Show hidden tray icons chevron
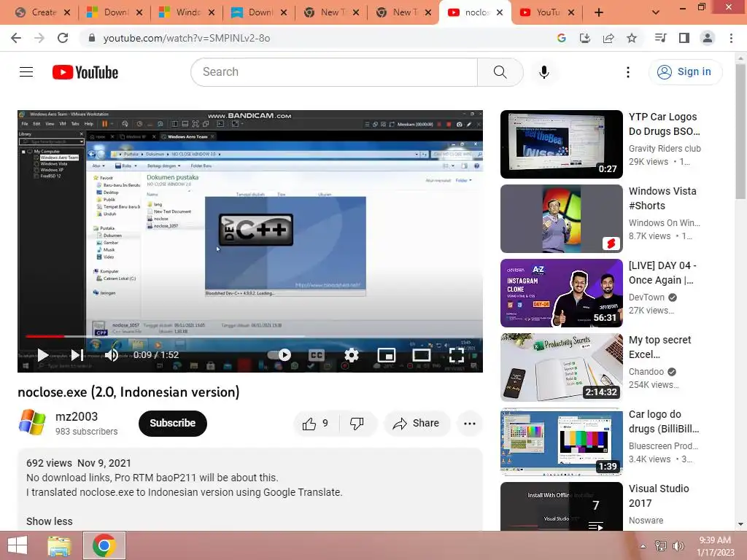747x560 pixels. pos(643,546)
